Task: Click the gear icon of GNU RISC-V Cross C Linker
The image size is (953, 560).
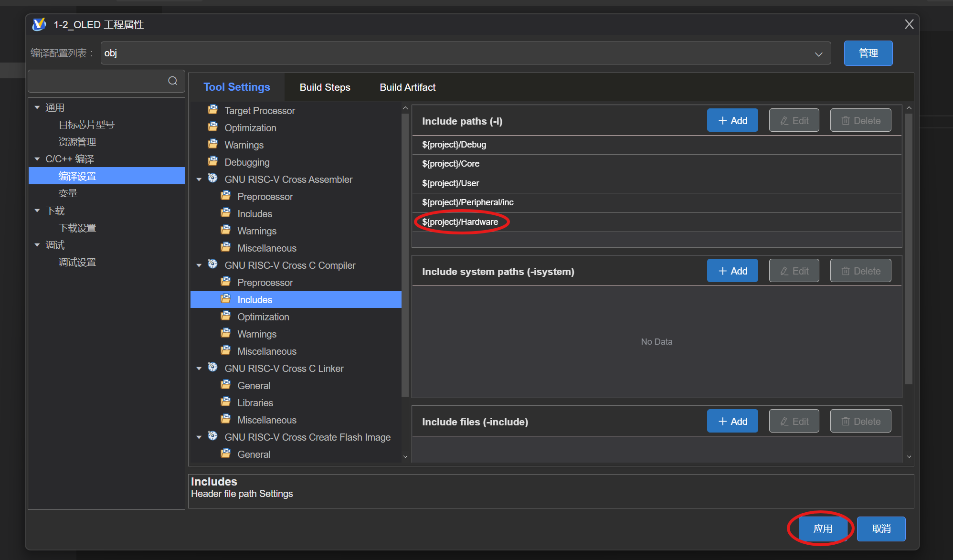Action: point(213,368)
